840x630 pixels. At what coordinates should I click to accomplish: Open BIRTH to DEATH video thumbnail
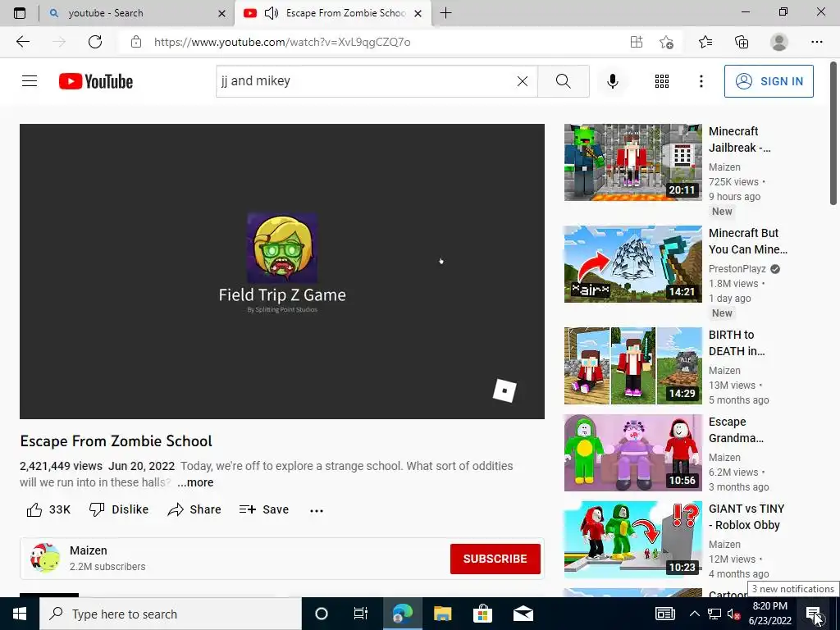tap(632, 366)
